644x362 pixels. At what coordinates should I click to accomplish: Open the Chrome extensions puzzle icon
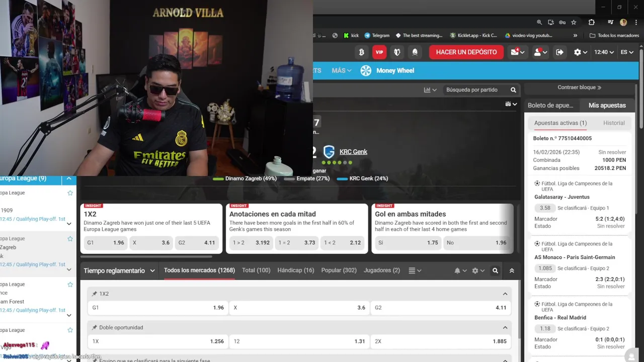click(591, 22)
